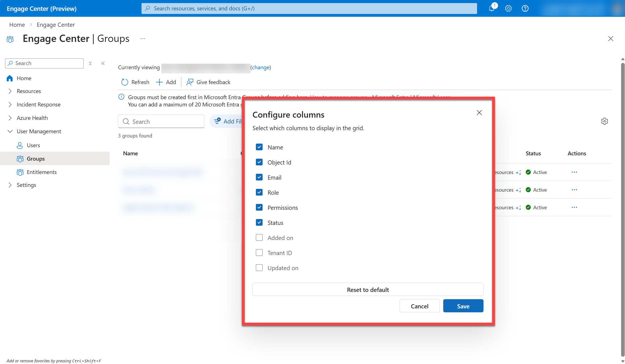This screenshot has width=625, height=364.
Task: Uncheck the Email column checkbox
Action: tap(259, 177)
